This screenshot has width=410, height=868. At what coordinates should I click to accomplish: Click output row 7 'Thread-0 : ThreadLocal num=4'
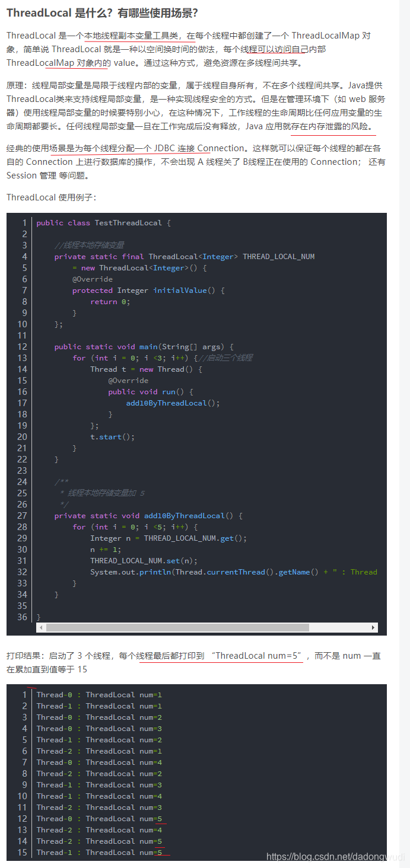click(x=99, y=762)
